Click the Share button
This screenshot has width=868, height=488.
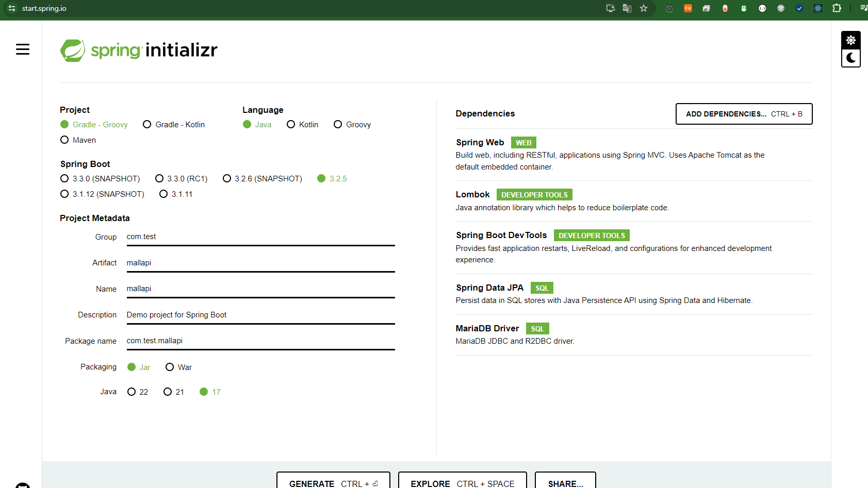pyautogui.click(x=565, y=480)
